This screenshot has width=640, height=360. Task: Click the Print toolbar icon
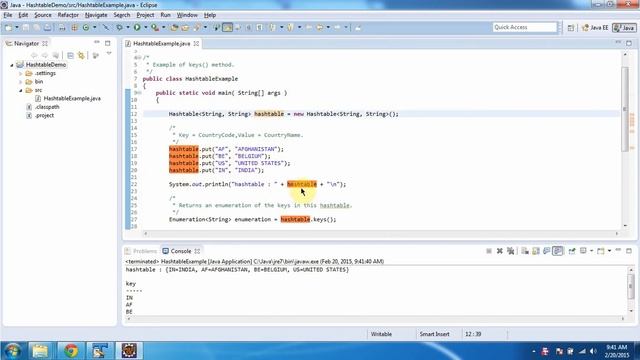[x=47, y=27]
